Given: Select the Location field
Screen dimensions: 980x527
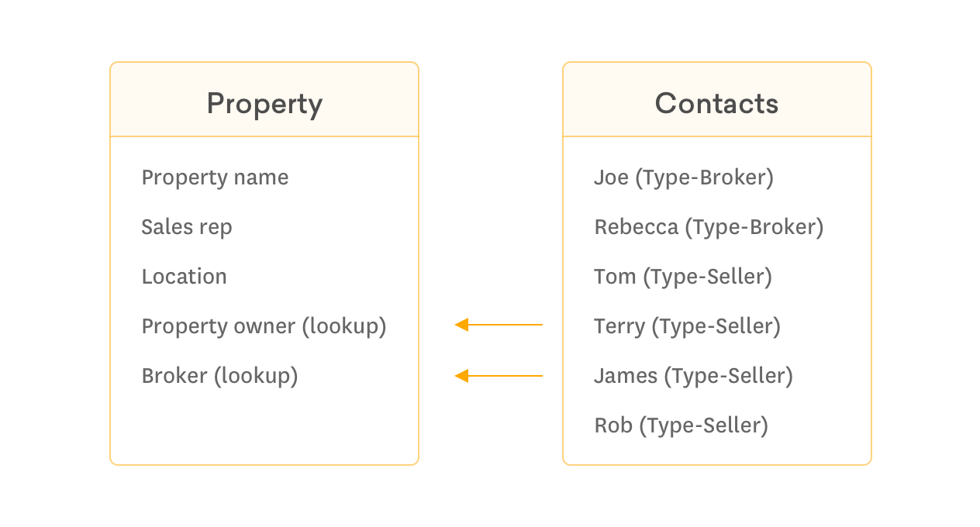Looking at the screenshot, I should click(x=184, y=277).
